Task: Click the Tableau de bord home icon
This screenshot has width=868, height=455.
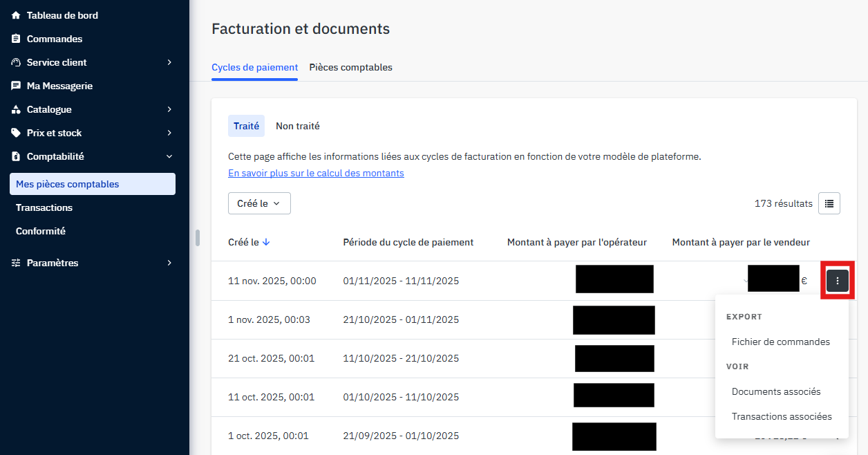Action: point(16,15)
